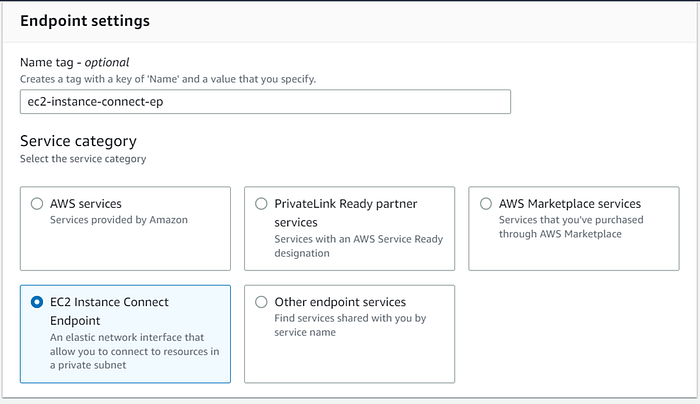Click the "purchased through AWS Marketplace" description text
The height and width of the screenshot is (404, 700).
click(573, 227)
